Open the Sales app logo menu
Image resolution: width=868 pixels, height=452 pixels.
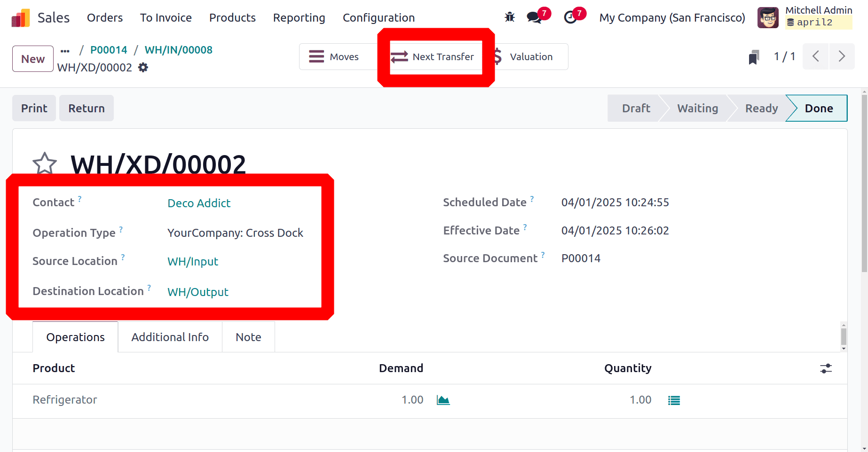(20, 18)
